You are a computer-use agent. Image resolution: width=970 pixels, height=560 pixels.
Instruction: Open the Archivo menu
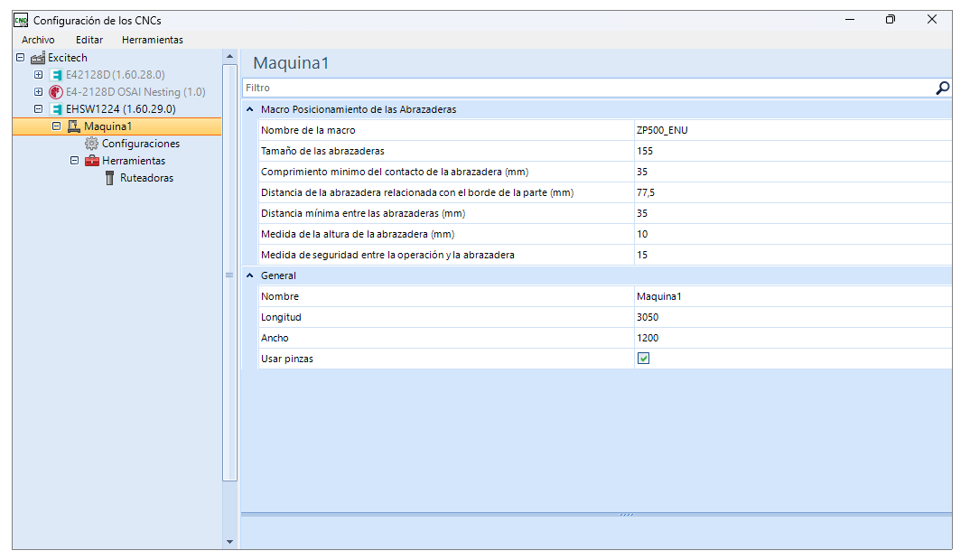(38, 41)
